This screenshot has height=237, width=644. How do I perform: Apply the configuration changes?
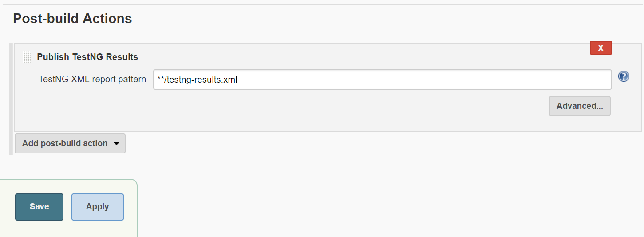click(98, 207)
